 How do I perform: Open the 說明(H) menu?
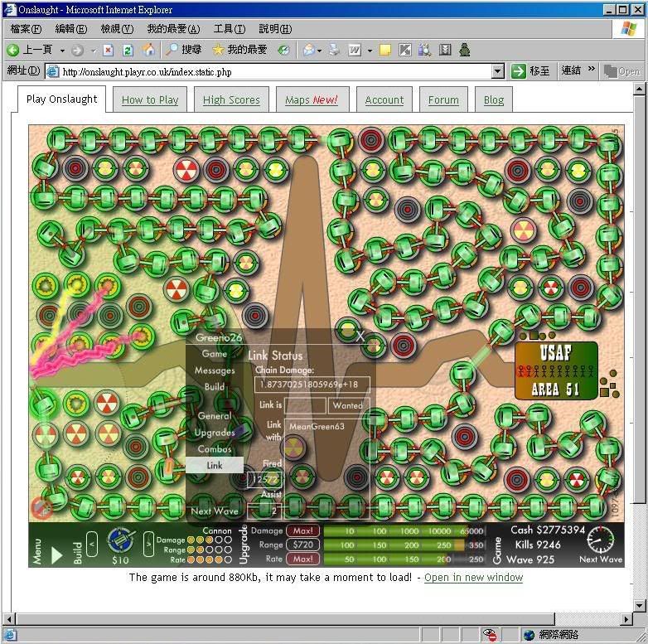275,28
